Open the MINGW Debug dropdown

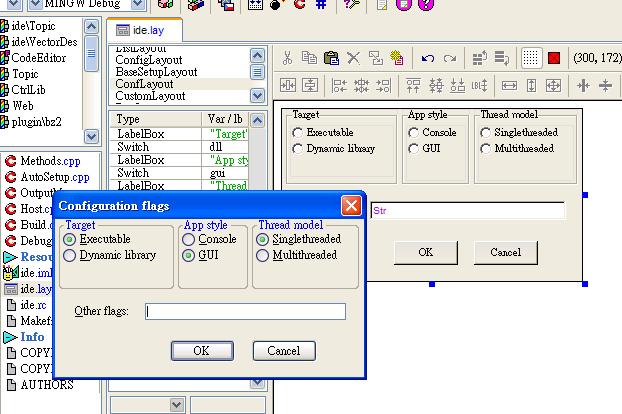[138, 5]
